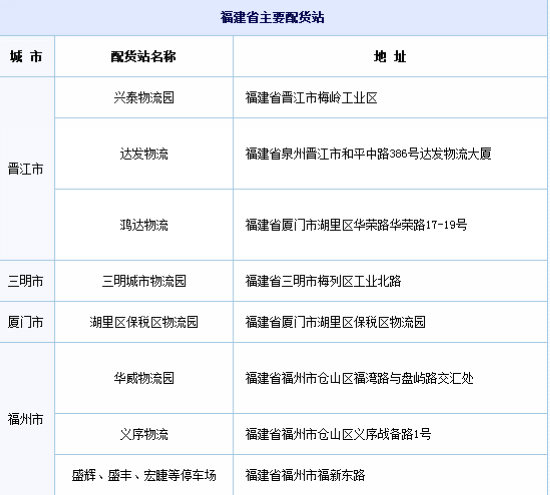This screenshot has width=550, height=495.
Task: Click the address with 华荣路17-19号
Action: tap(356, 225)
